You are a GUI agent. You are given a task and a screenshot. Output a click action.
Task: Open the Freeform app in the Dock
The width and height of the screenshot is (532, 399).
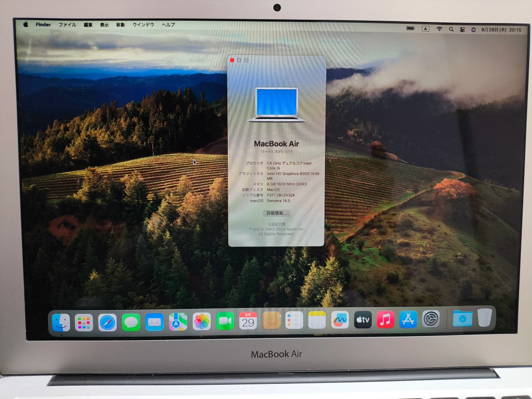coord(340,319)
